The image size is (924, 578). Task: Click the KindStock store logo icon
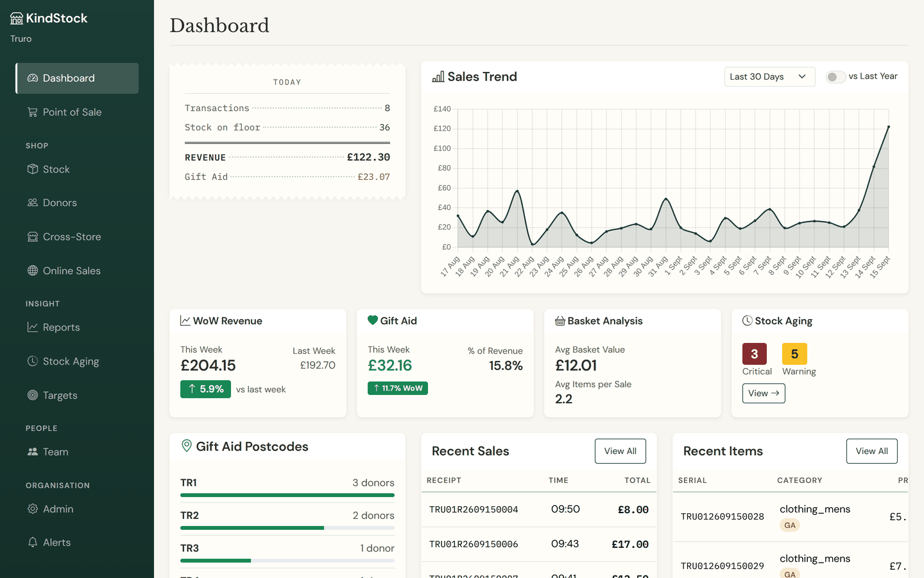(17, 19)
